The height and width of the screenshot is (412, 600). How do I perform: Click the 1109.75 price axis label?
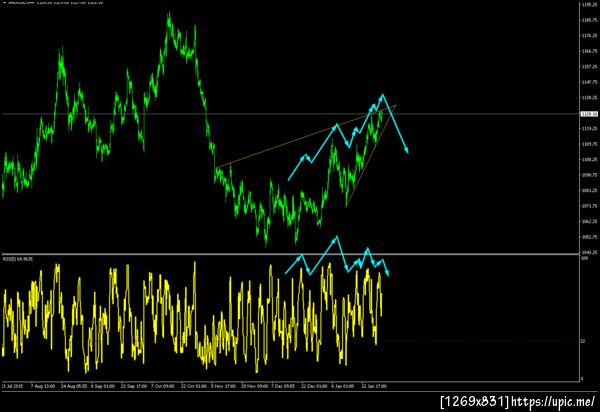click(590, 144)
